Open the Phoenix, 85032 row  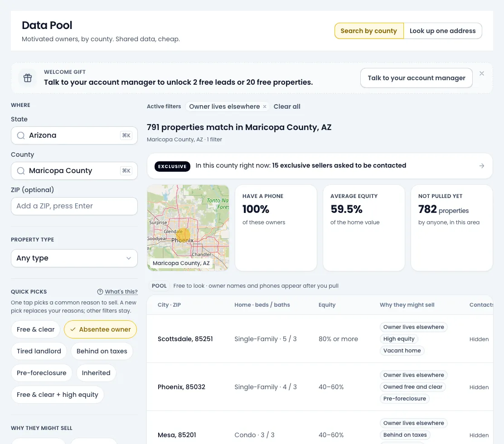point(320,387)
